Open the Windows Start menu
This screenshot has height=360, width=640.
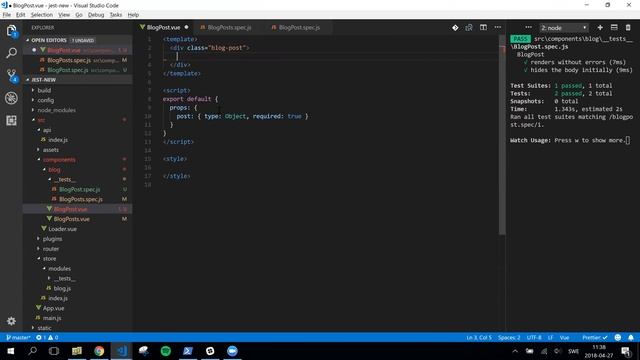click(x=11, y=351)
